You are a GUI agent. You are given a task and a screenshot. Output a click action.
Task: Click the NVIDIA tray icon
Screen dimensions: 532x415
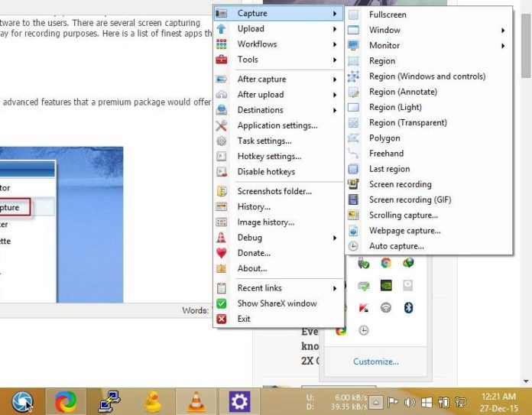tap(386, 285)
